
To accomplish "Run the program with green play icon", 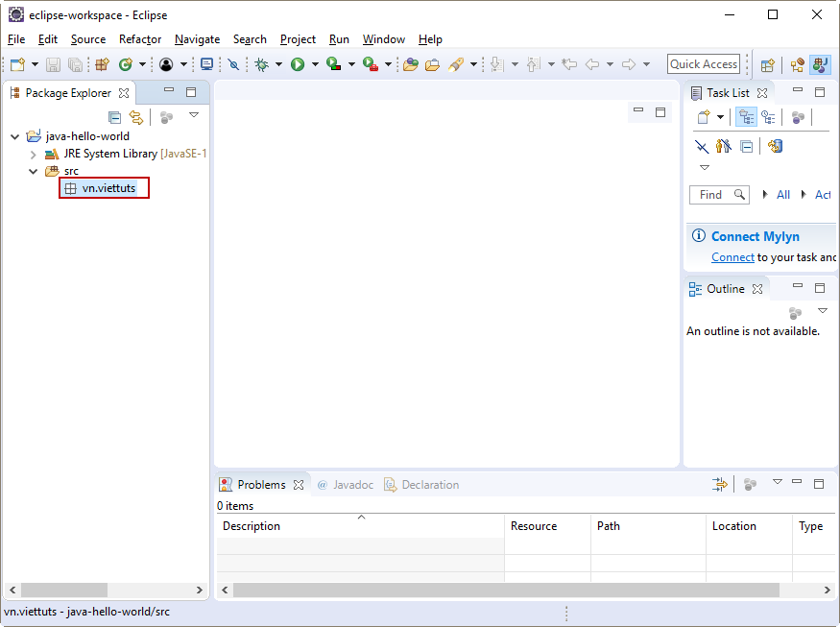I will (298, 65).
